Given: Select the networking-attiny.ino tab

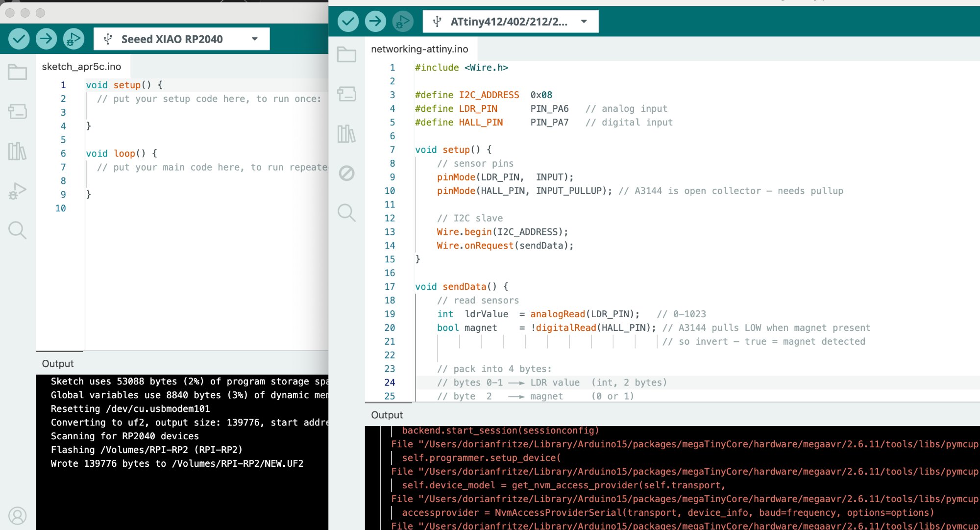Looking at the screenshot, I should (419, 49).
